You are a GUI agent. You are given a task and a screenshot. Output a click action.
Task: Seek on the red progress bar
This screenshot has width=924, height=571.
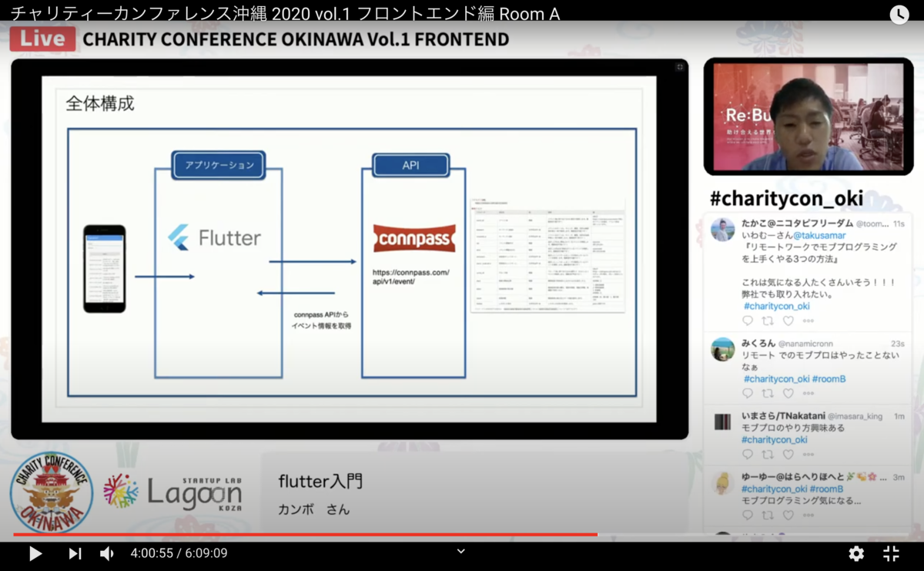[x=305, y=534]
